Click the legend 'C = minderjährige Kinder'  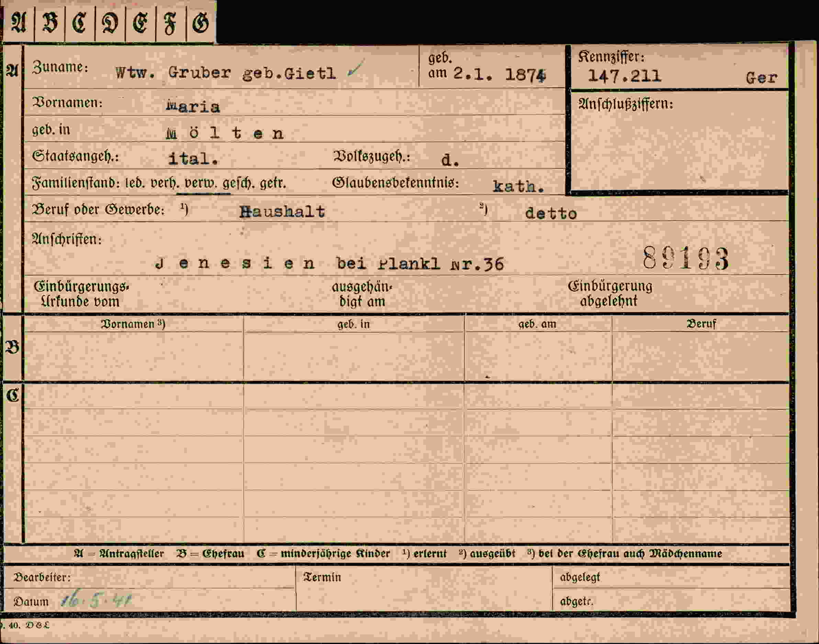(323, 553)
